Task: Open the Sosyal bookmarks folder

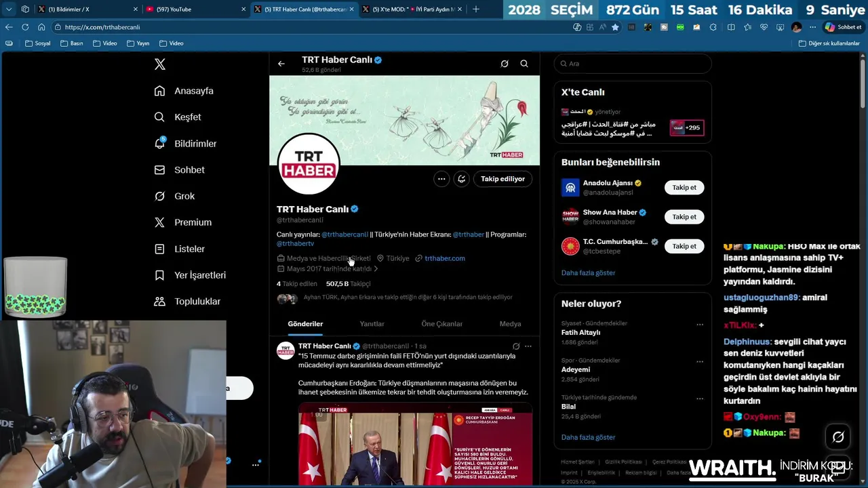Action: [37, 43]
